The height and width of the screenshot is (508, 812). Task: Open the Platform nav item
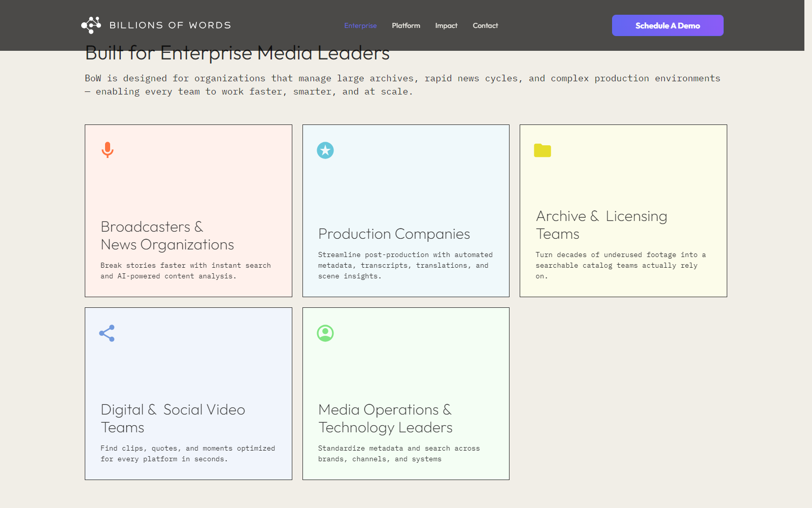[x=406, y=25]
